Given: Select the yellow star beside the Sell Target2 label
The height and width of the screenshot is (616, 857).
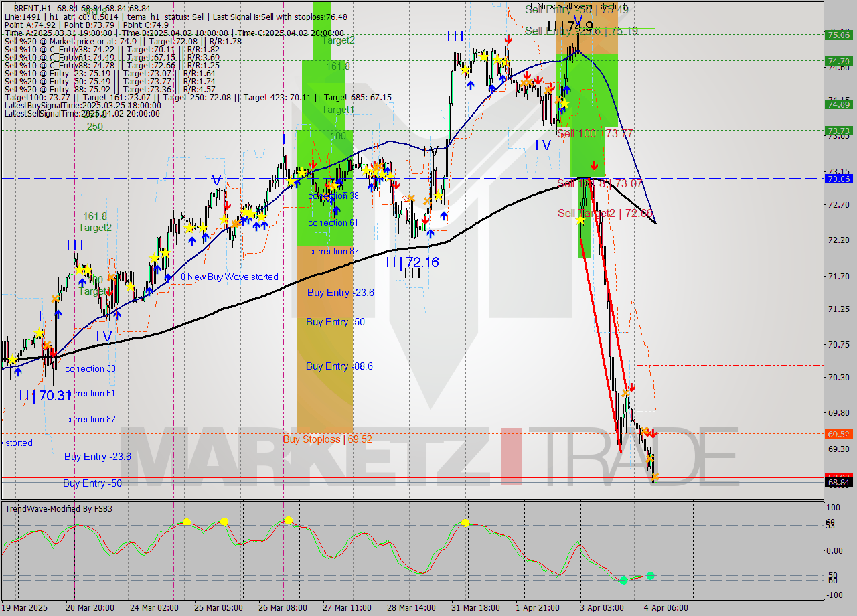Looking at the screenshot, I should [x=580, y=220].
